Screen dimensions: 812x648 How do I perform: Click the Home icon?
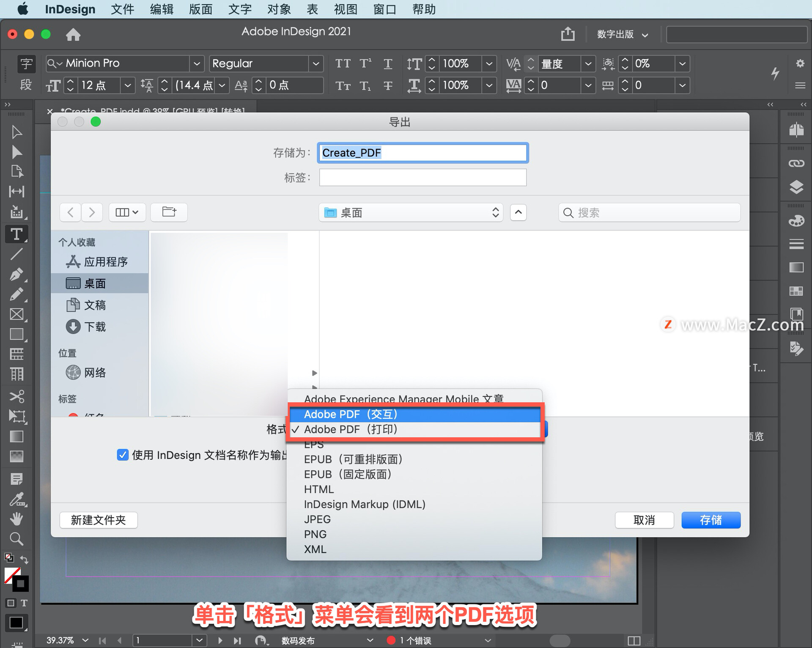coord(73,34)
